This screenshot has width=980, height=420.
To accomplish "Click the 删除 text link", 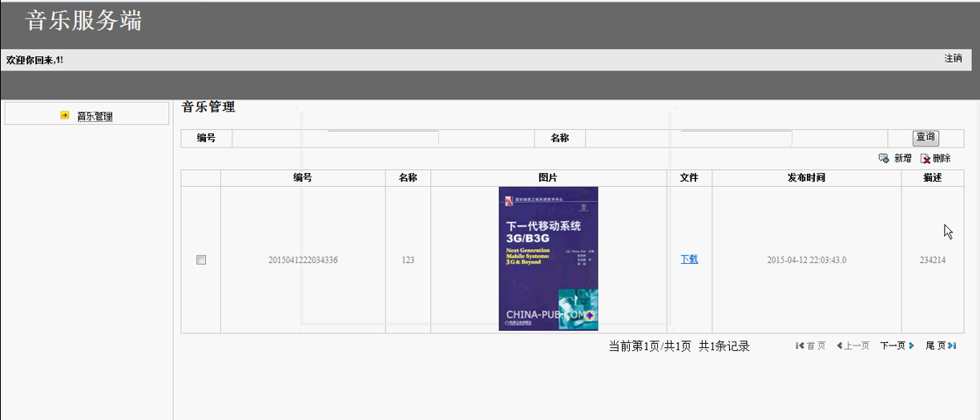I will [942, 159].
